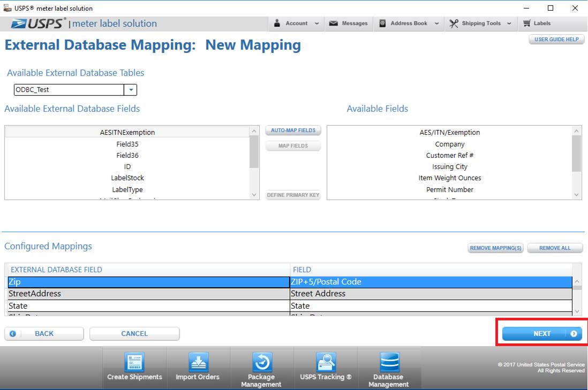
Task: Open the Package Management icon
Action: [261, 362]
